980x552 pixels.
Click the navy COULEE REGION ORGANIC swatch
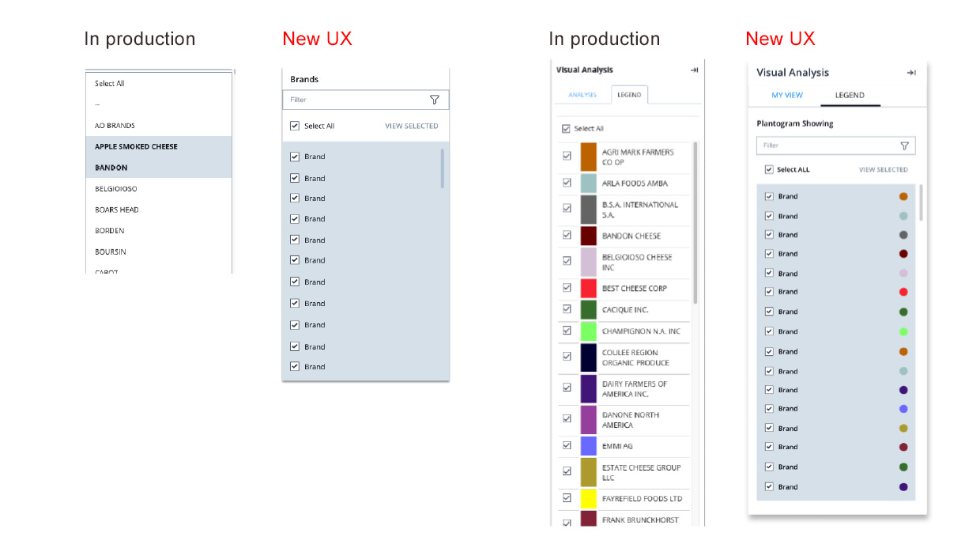pos(588,357)
